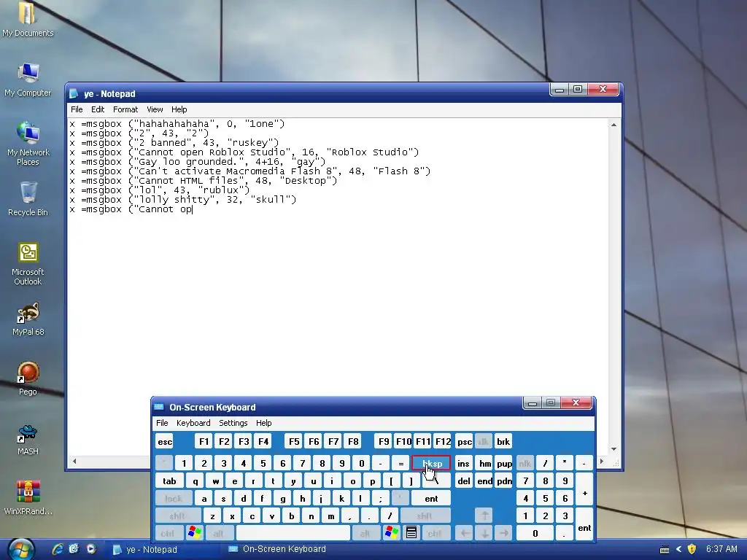Toggle the left alt key
This screenshot has height=560, width=747.
click(x=219, y=533)
